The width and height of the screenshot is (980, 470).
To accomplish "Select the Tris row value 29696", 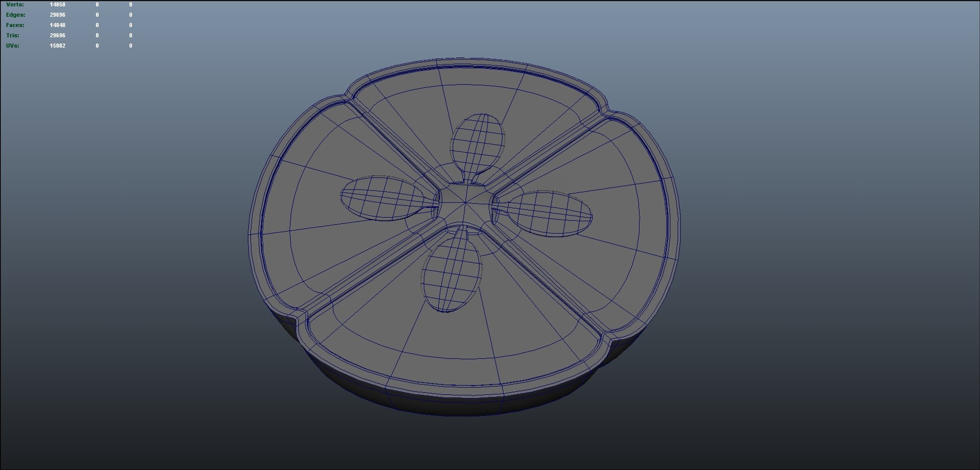I will pyautogui.click(x=58, y=35).
